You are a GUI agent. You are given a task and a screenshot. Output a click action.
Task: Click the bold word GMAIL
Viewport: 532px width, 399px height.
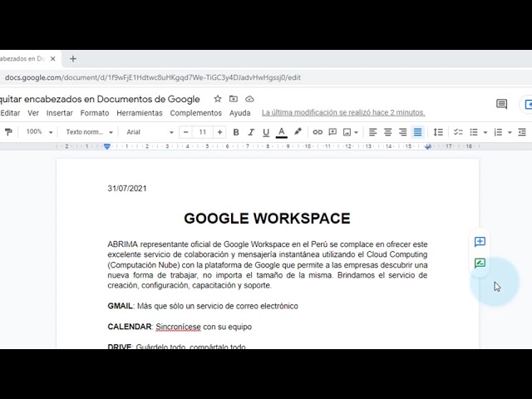pos(120,306)
